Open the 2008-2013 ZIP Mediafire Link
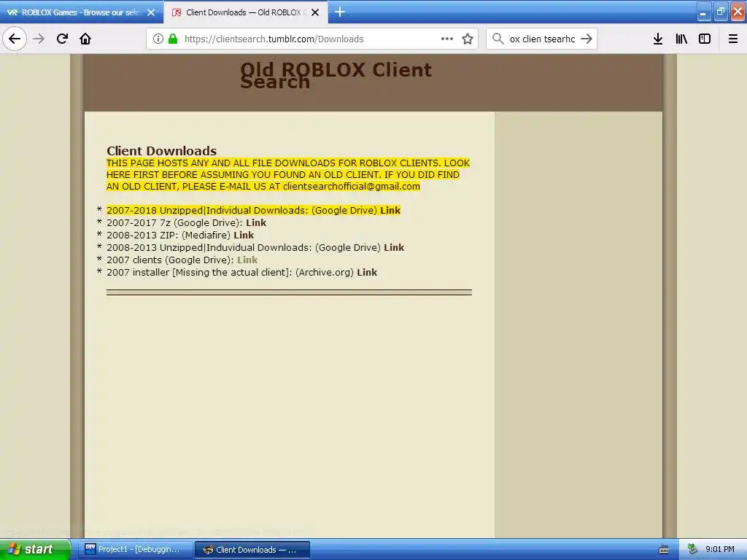Viewport: 747px width, 560px height. 244,236
